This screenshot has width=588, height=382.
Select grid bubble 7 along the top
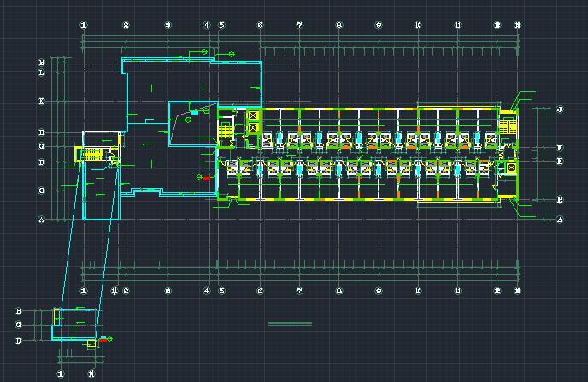[300, 26]
